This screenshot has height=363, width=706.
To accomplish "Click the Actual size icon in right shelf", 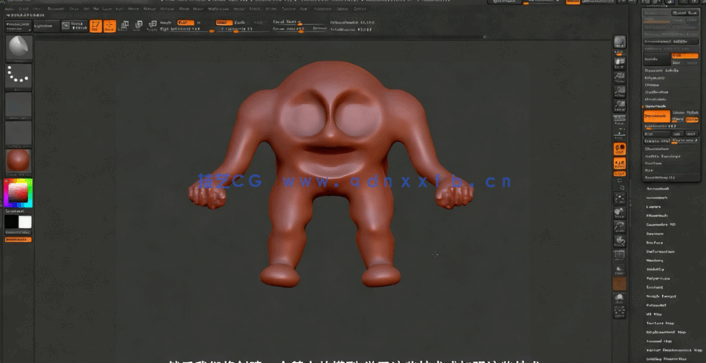I will click(620, 92).
